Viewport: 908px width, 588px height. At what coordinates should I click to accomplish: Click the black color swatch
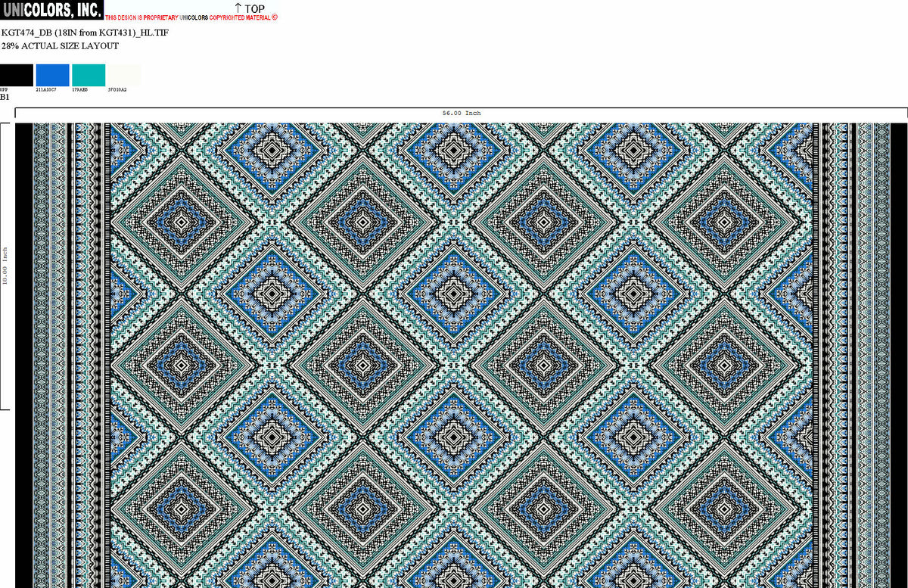point(17,75)
